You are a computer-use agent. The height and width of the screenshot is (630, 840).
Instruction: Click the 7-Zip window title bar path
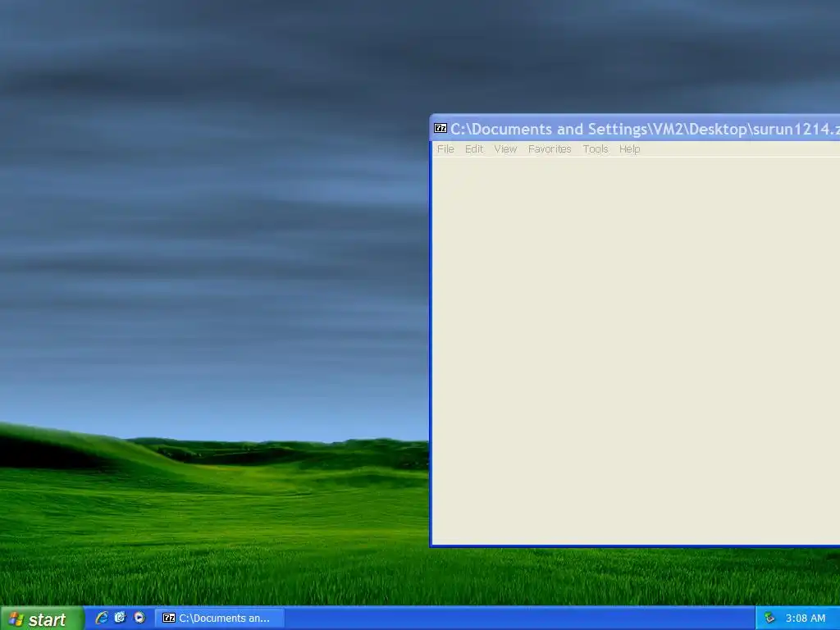(x=645, y=129)
